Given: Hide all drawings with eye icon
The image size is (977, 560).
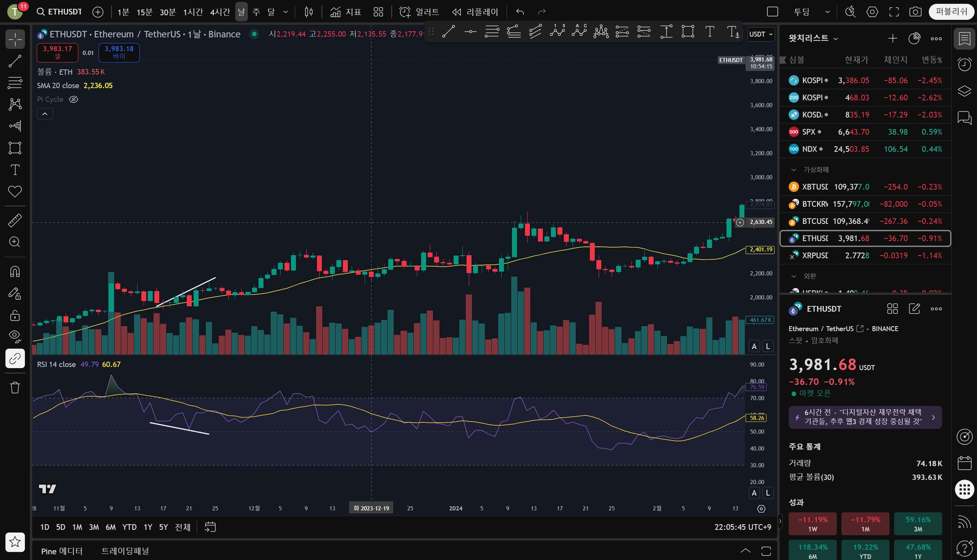Looking at the screenshot, I should [x=15, y=337].
